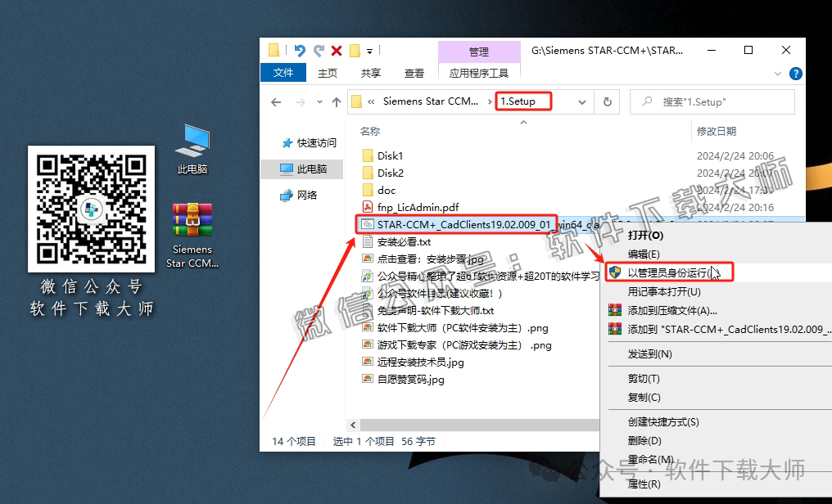Open the address bar history dropdown arrow
The image size is (832, 504).
pos(581,101)
